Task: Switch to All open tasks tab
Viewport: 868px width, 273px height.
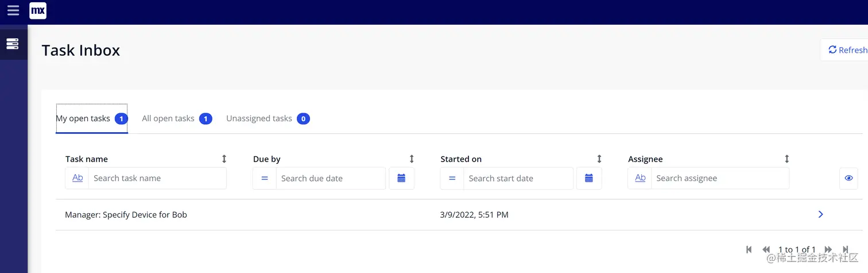Action: (168, 118)
